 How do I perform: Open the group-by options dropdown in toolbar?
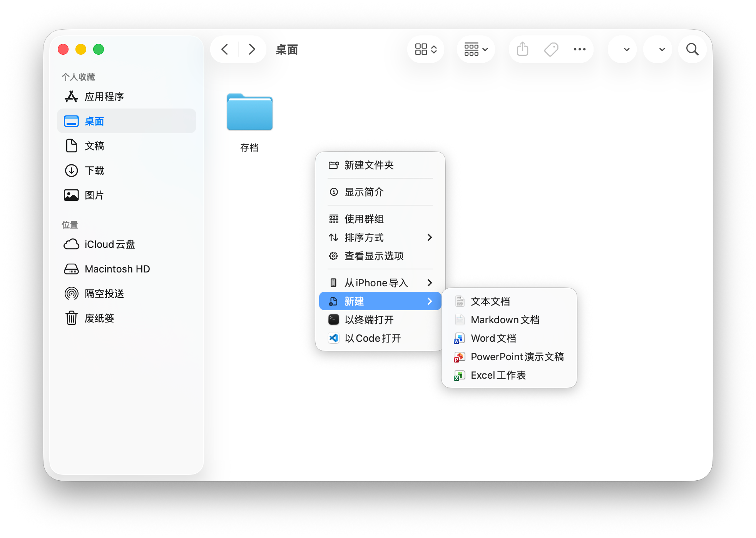pyautogui.click(x=476, y=49)
